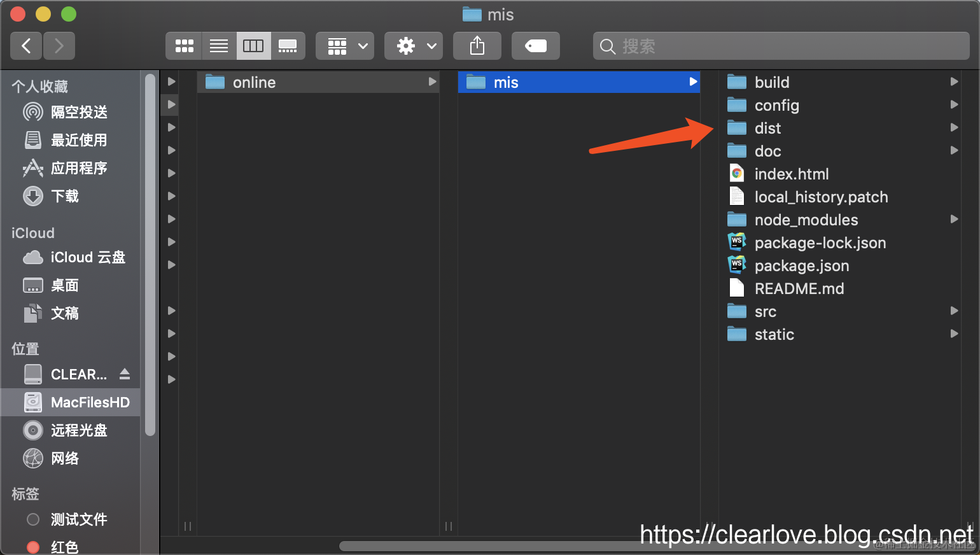Click the Edit Tags toolbar button
This screenshot has height=555, width=980.
pos(536,46)
